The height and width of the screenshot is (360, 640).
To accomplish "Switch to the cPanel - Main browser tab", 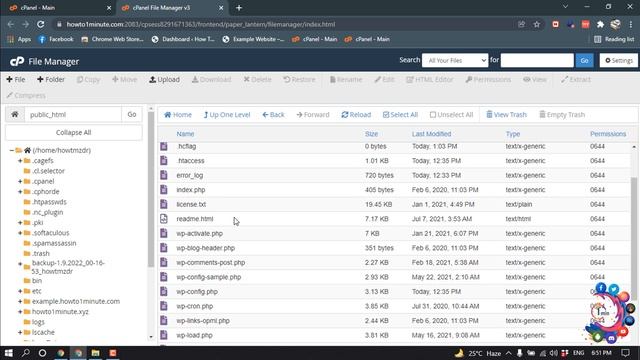I will tap(59, 8).
